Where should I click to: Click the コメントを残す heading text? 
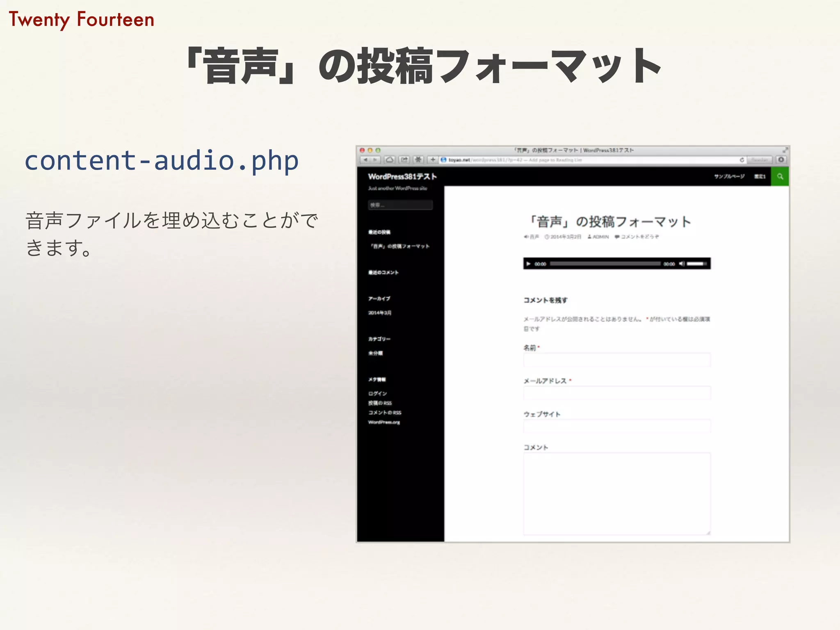[546, 300]
